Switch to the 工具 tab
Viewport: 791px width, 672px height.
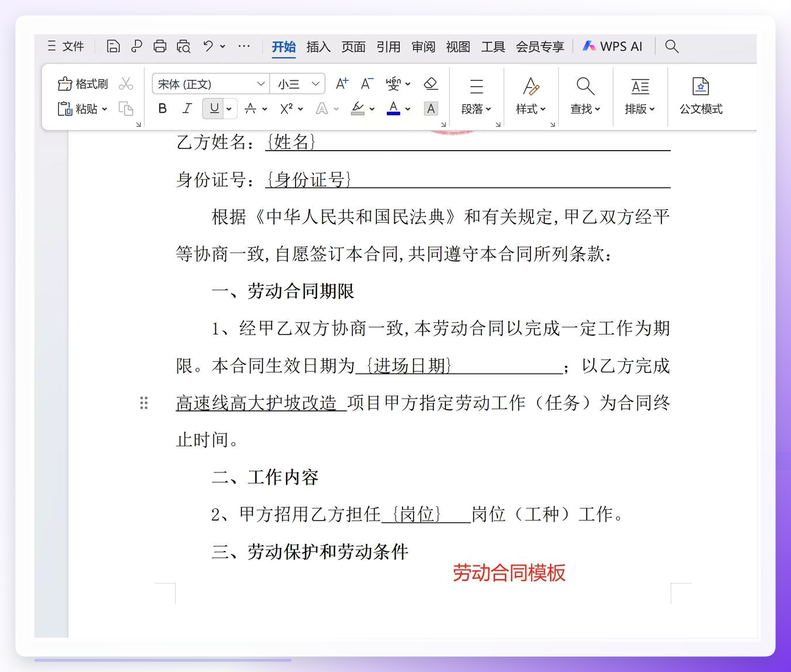(493, 47)
